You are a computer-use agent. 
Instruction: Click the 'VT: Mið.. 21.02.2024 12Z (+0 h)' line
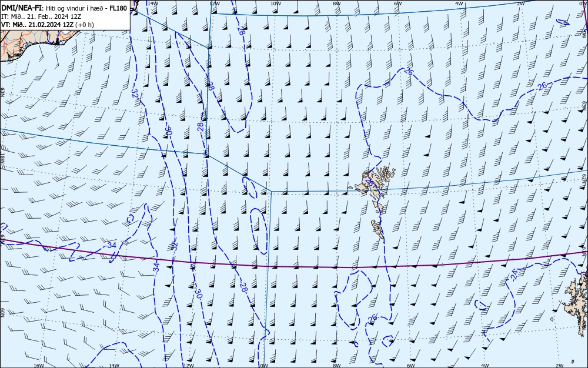[x=48, y=25]
